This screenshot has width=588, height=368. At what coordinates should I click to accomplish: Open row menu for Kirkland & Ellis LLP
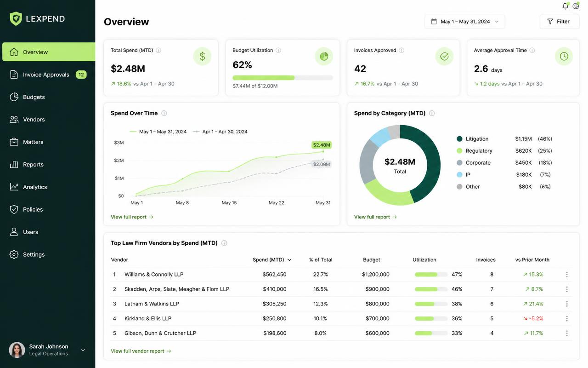(567, 318)
